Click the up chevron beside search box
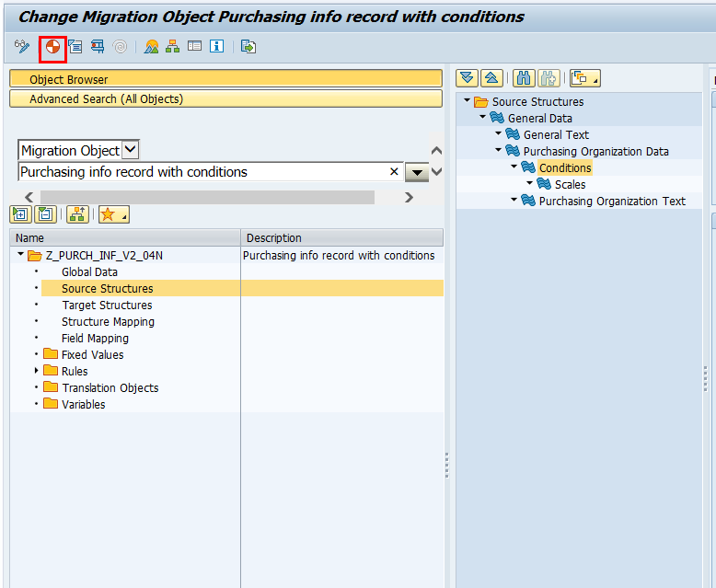 436,150
